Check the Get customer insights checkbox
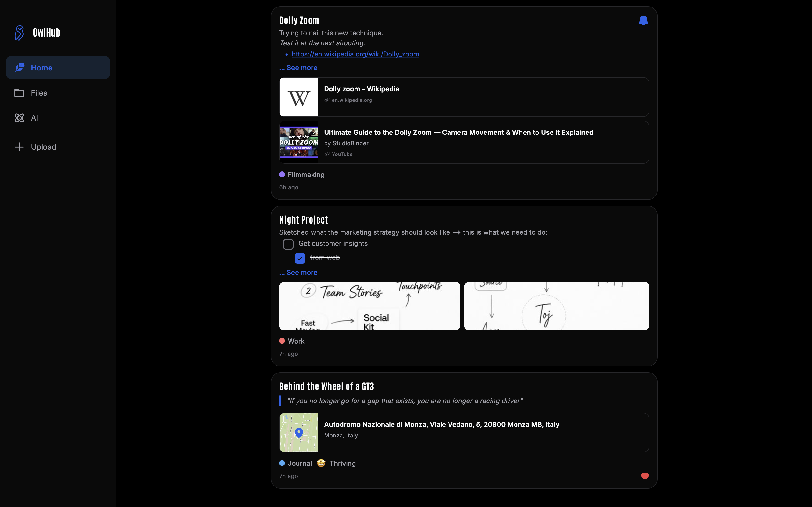This screenshot has width=812, height=507. [x=288, y=244]
